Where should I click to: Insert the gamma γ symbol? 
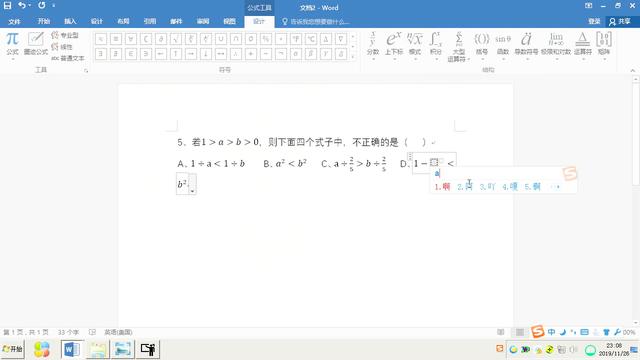point(326,53)
